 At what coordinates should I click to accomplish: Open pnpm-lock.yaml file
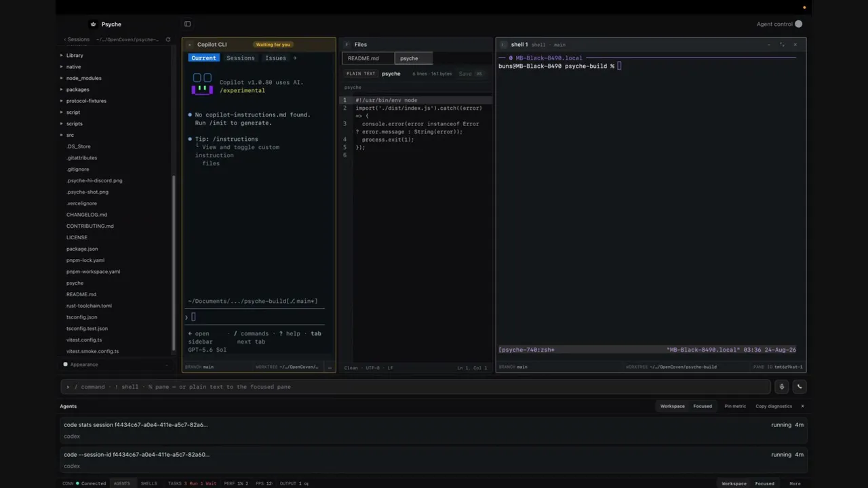pyautogui.click(x=85, y=260)
